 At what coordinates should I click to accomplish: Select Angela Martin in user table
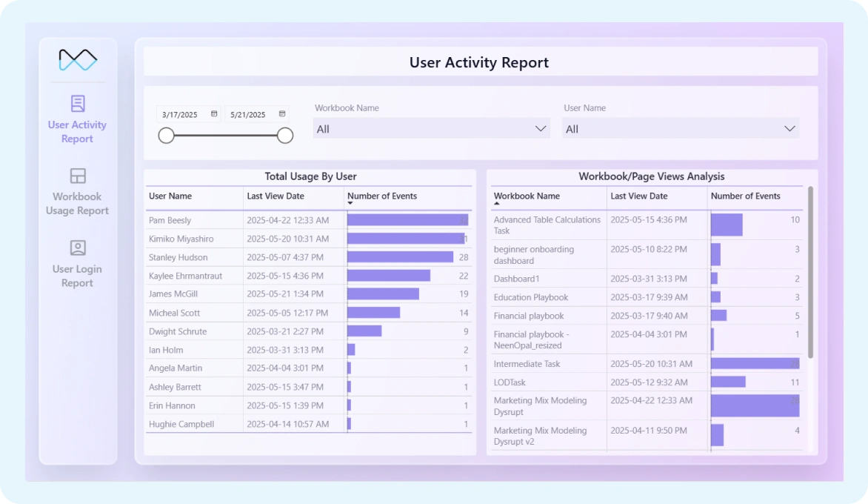pyautogui.click(x=176, y=368)
